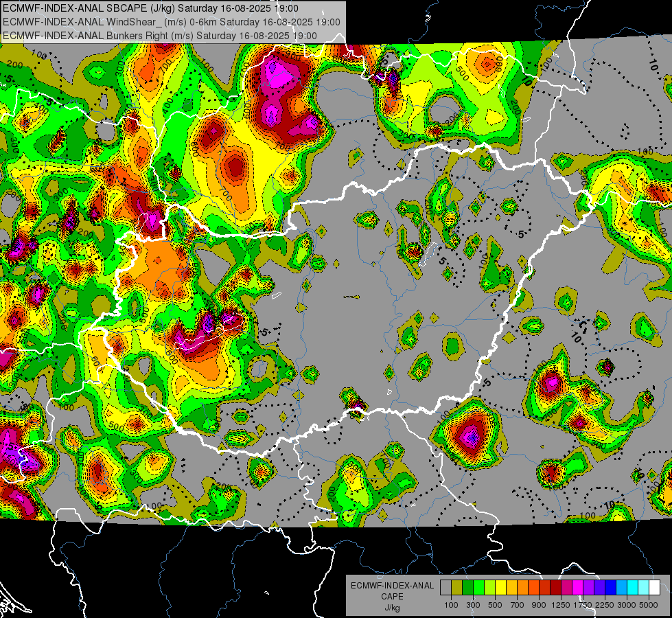The height and width of the screenshot is (618, 672).
Task: Select the gold legend swatch
Action: click(x=511, y=587)
